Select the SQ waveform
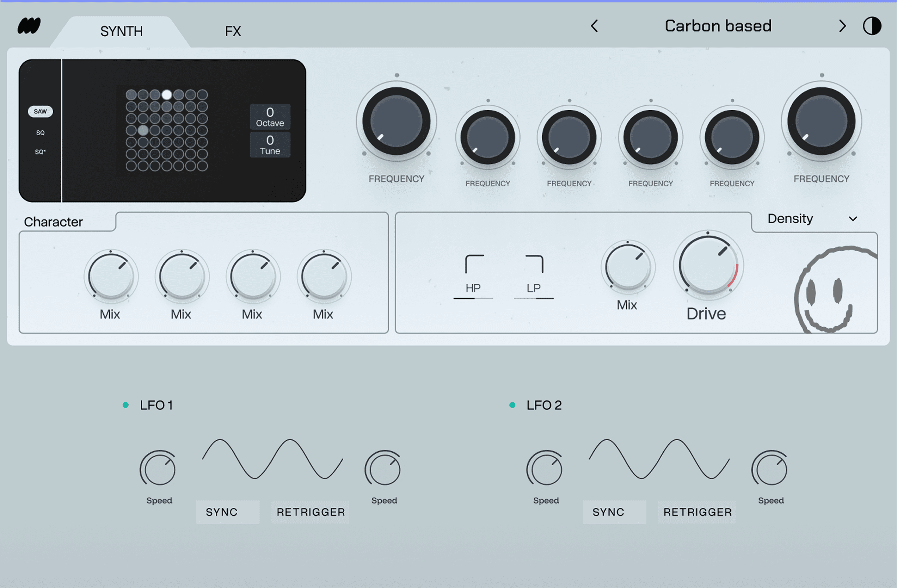The width and height of the screenshot is (897, 588). pyautogui.click(x=40, y=132)
